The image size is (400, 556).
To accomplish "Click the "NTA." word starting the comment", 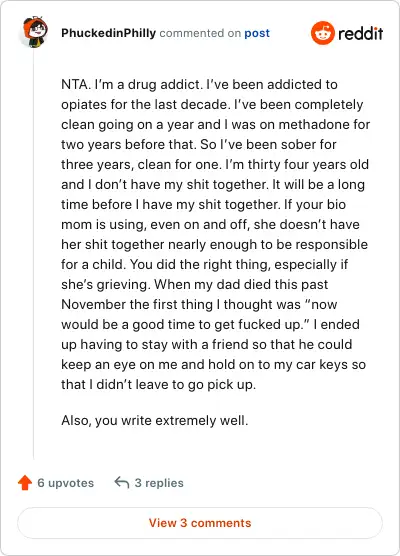I will [76, 85].
